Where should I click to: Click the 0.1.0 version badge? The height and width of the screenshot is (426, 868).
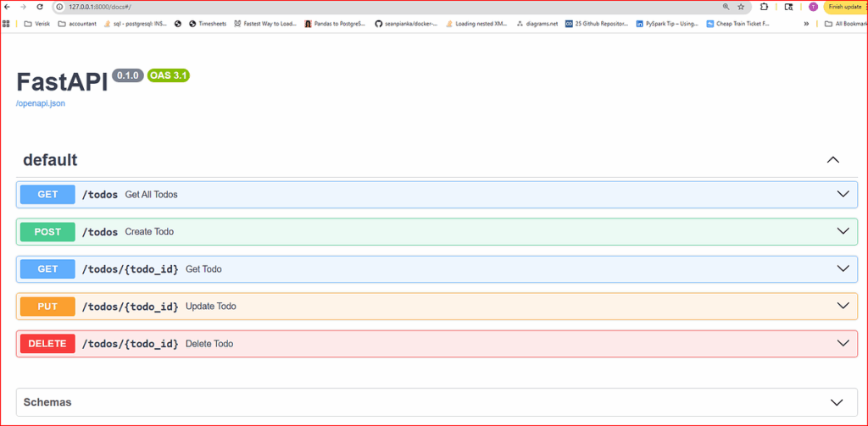[x=128, y=75]
